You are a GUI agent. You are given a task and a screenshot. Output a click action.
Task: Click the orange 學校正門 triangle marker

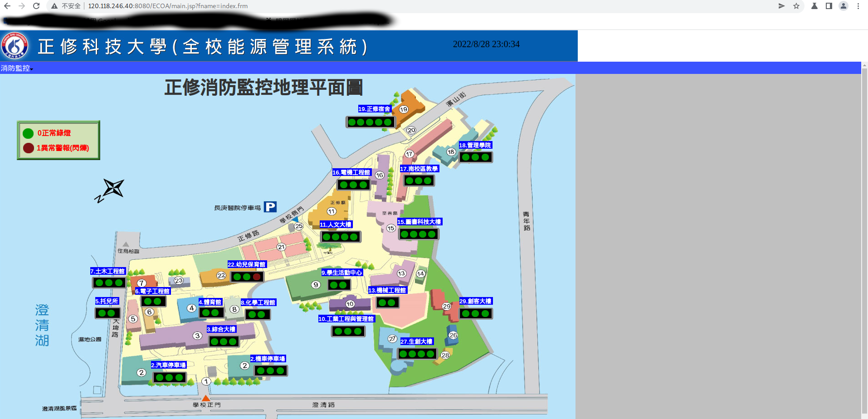tap(205, 398)
